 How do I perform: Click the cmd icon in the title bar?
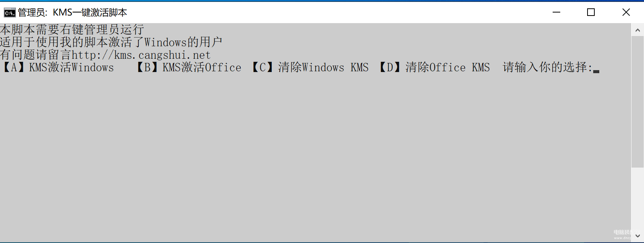coord(9,13)
